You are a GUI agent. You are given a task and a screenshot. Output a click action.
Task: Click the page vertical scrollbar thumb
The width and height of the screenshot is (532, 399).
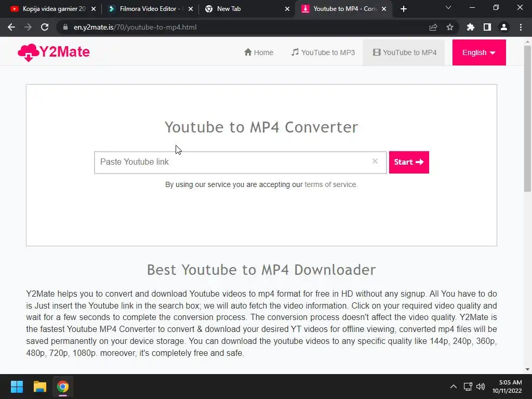coord(527,119)
